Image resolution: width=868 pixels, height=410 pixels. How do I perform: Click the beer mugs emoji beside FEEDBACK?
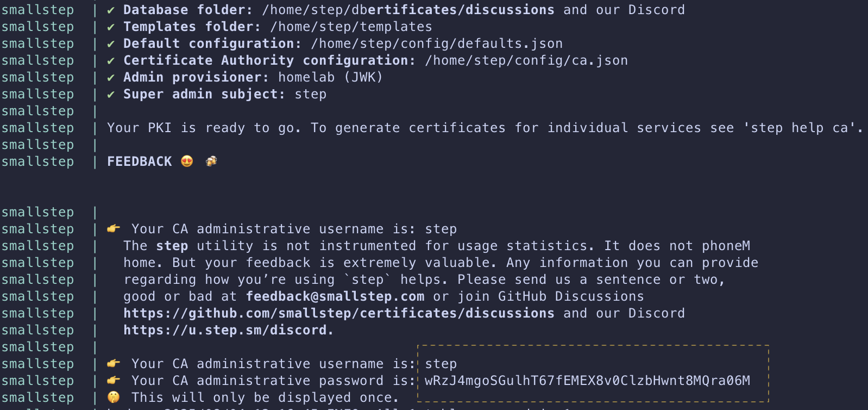(x=211, y=161)
